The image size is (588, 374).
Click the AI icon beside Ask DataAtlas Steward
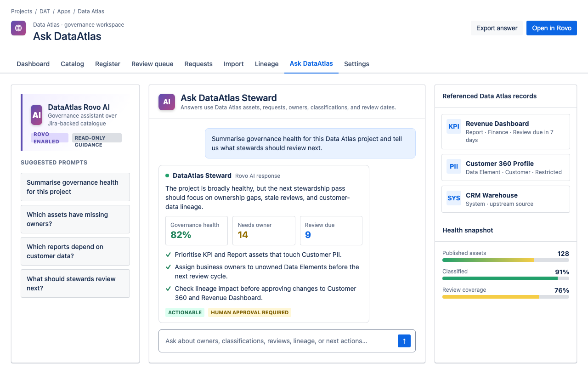[x=167, y=102]
